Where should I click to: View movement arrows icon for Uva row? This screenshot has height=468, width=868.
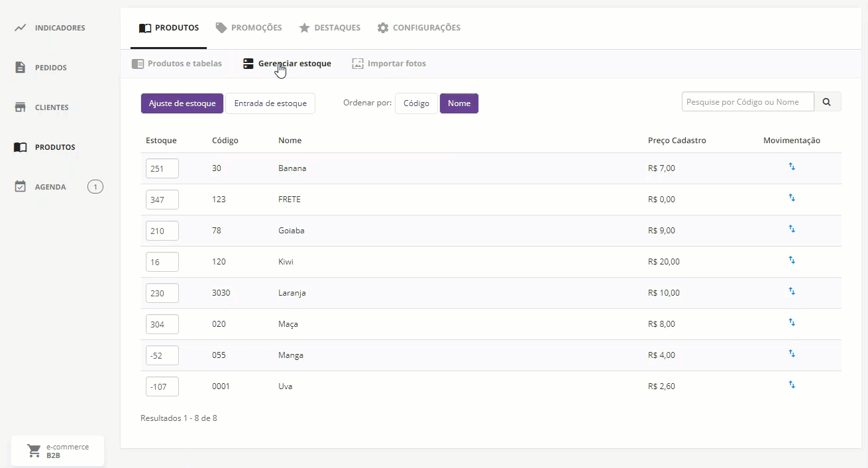(792, 385)
